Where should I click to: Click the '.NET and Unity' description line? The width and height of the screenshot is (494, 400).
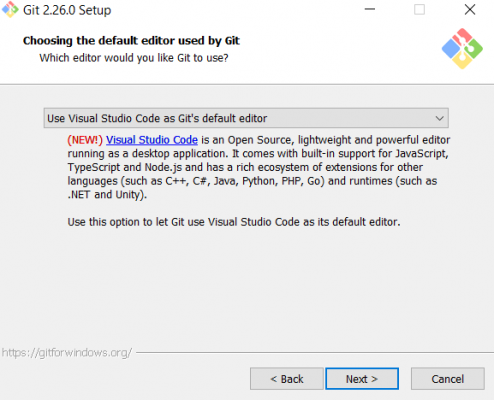pyautogui.click(x=107, y=195)
